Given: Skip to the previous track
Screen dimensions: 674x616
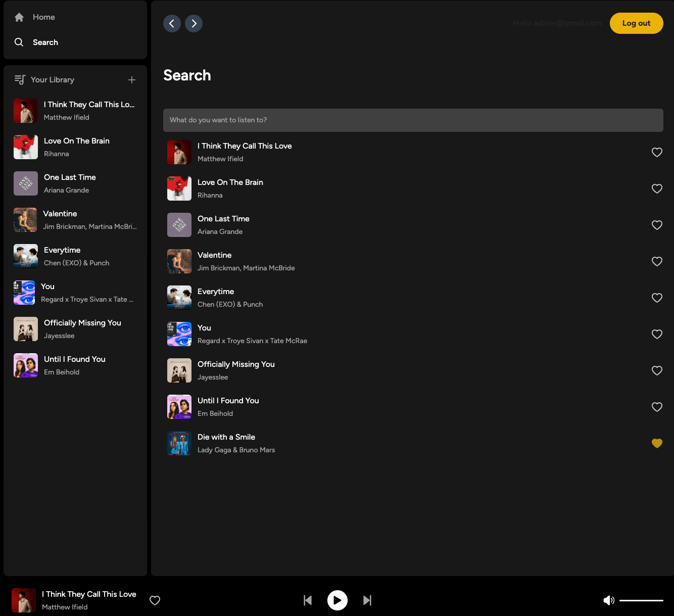Looking at the screenshot, I should coord(308,600).
